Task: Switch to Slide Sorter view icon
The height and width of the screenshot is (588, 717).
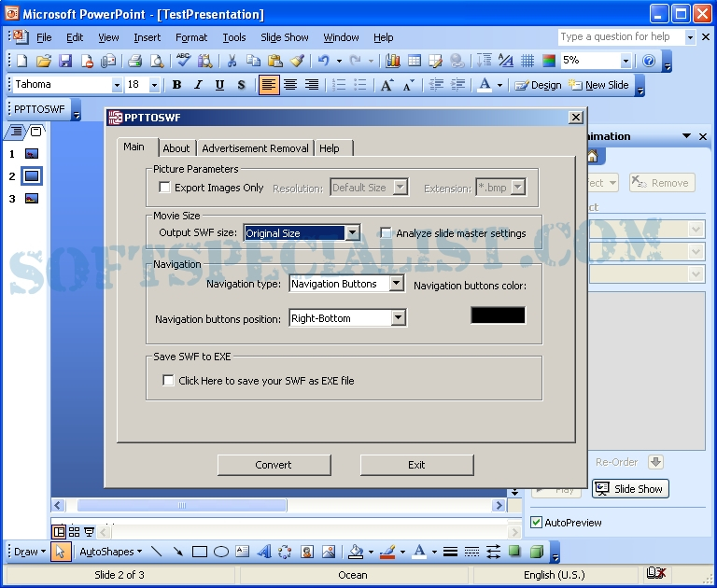Action: [x=74, y=532]
